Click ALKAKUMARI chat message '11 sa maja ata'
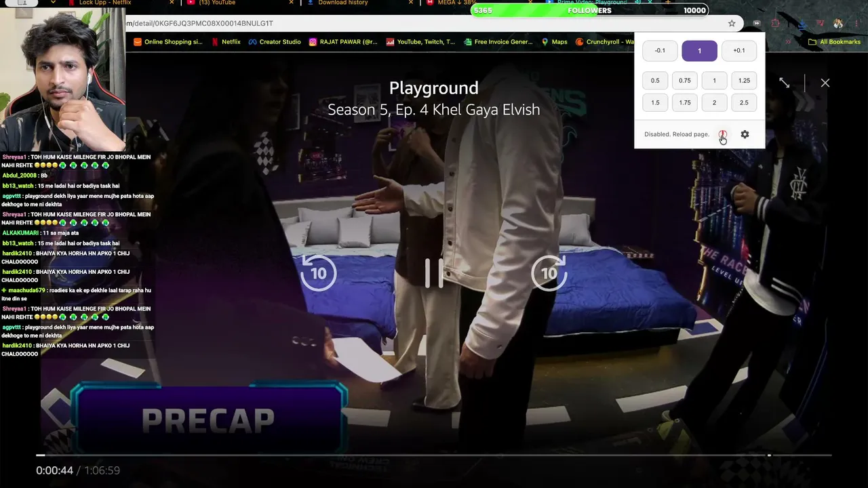The width and height of the screenshot is (868, 488). (x=41, y=233)
